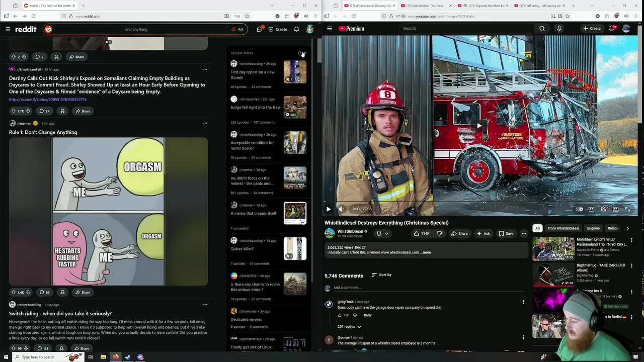Image resolution: width=644 pixels, height=362 pixels.
Task: Open recent post 'Judge fell right into the trap'
Action: coord(255,108)
